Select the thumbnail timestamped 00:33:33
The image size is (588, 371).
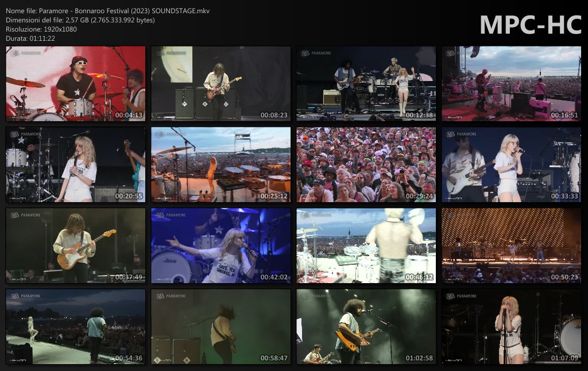click(x=511, y=165)
